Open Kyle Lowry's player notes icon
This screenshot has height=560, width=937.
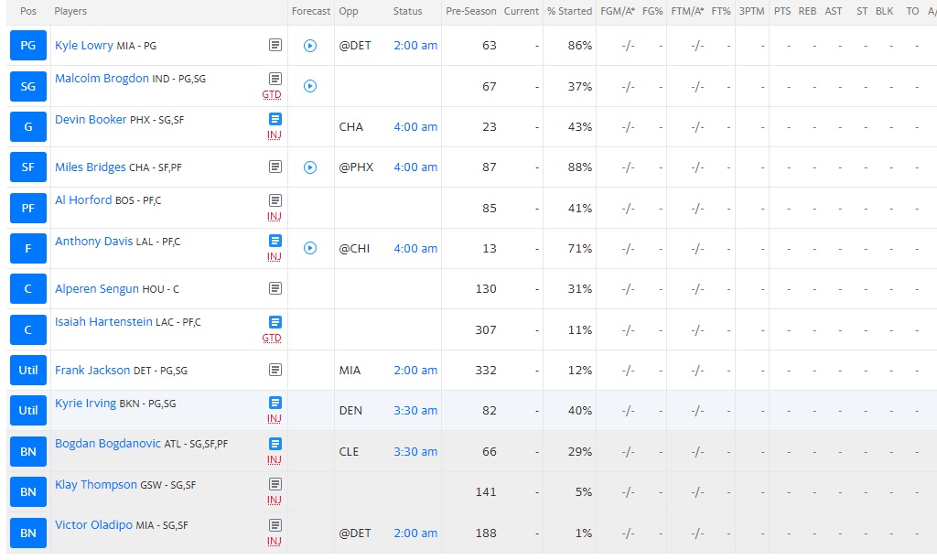tap(275, 45)
